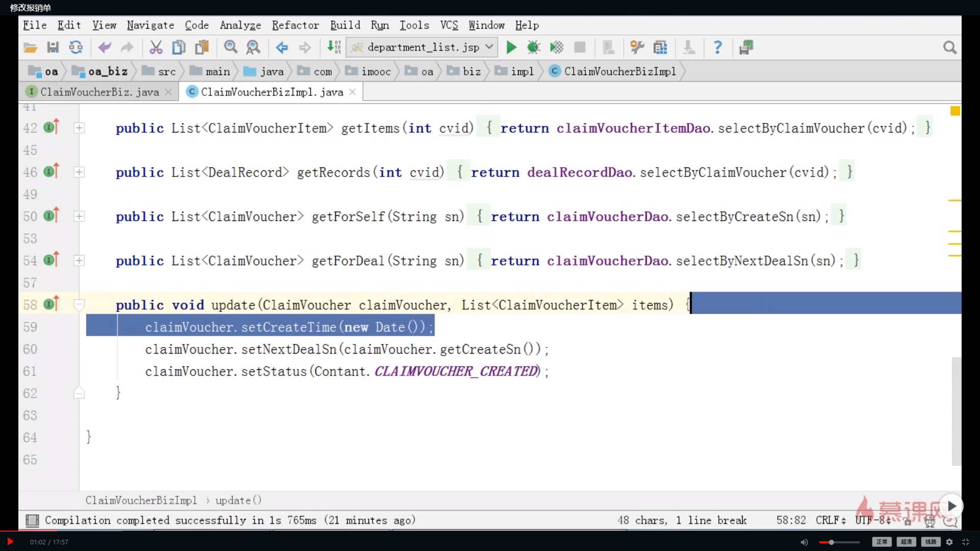Open department_list.jsp run configuration dropdown
The width and height of the screenshot is (980, 551).
tap(422, 47)
